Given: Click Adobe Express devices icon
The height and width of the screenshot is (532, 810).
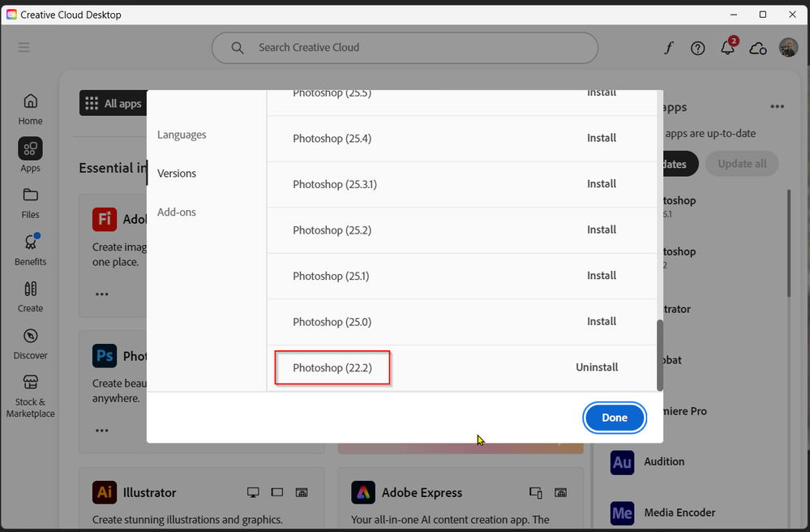Looking at the screenshot, I should click(x=536, y=493).
